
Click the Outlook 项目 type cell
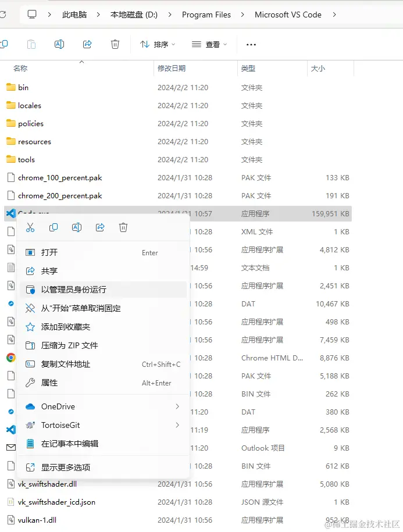coord(263,448)
